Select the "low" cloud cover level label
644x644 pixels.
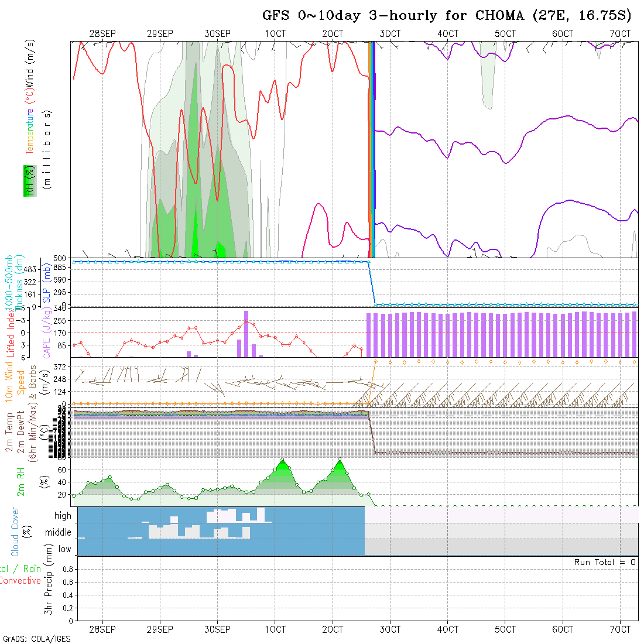click(64, 549)
